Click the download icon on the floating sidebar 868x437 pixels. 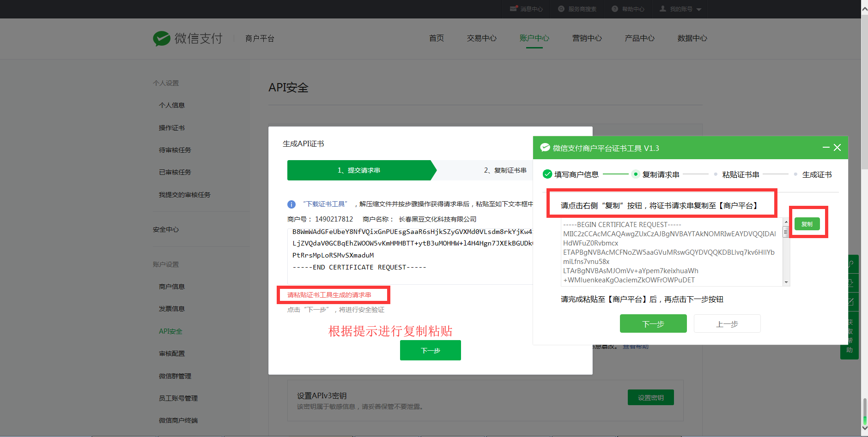pos(850,283)
